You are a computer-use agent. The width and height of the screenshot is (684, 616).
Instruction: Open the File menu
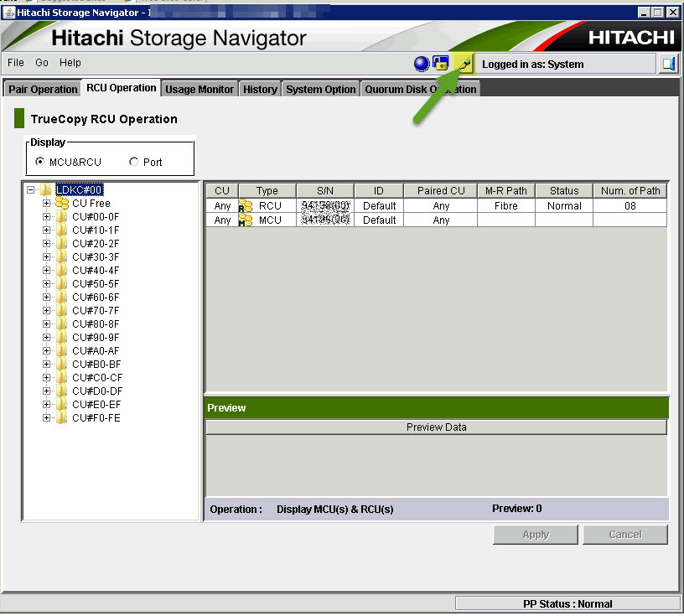tap(16, 63)
